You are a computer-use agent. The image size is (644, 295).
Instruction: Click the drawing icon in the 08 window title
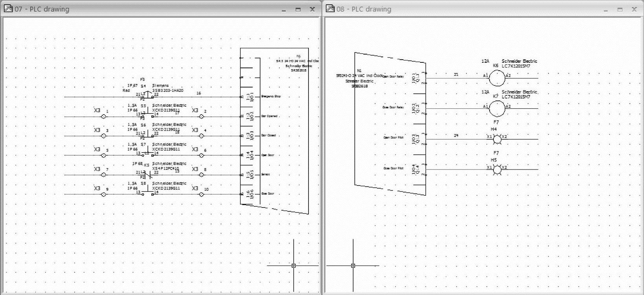point(330,9)
